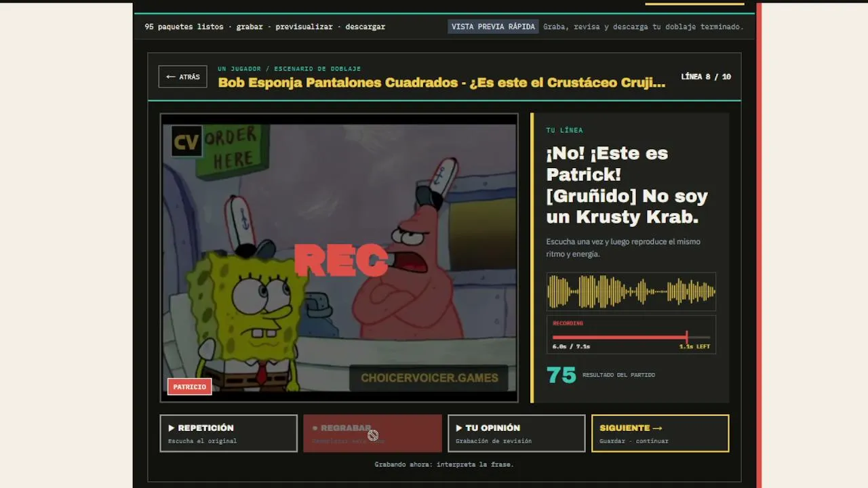Play the original with REPETICIÓN
The height and width of the screenshot is (488, 868).
point(229,433)
